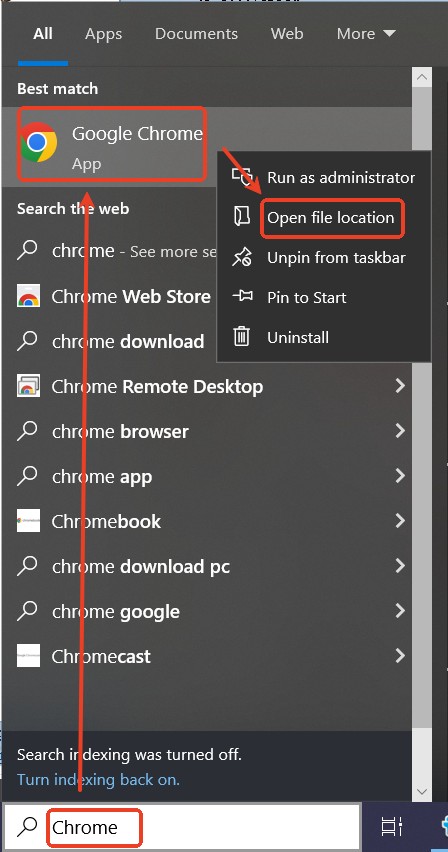Screen dimensions: 448x852
Task: Expand chrome download pc chevron
Action: 400,566
